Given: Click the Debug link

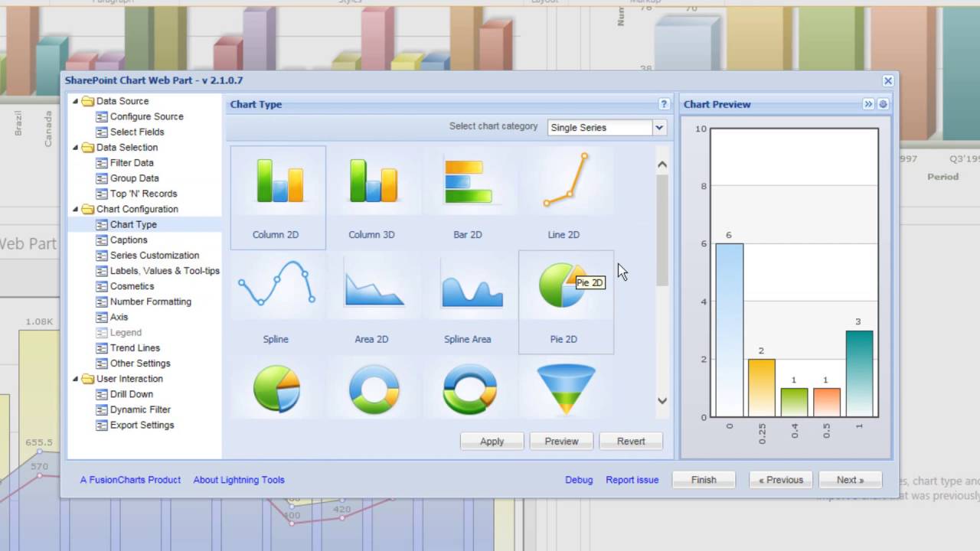Looking at the screenshot, I should [x=579, y=480].
